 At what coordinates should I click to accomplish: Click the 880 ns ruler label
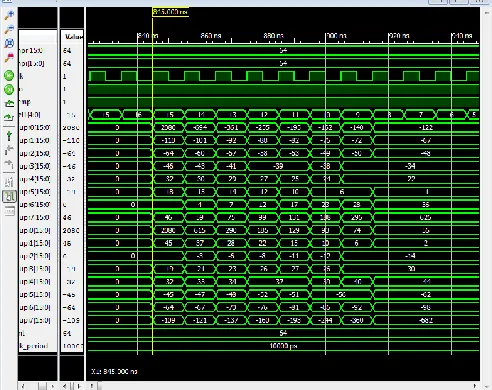(274, 36)
